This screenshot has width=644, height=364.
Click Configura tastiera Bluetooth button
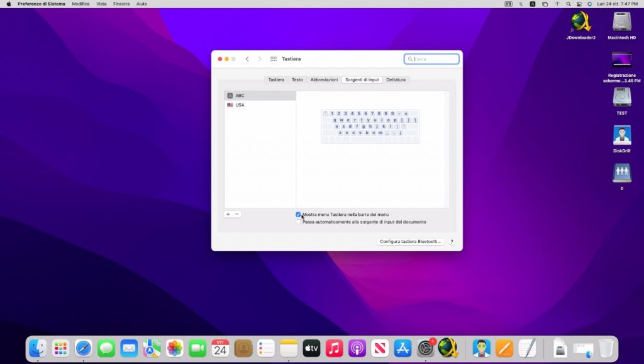coord(410,242)
